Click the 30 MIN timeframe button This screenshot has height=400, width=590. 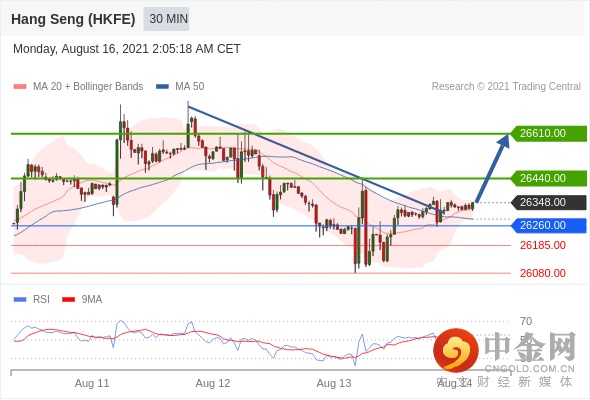[x=166, y=18]
